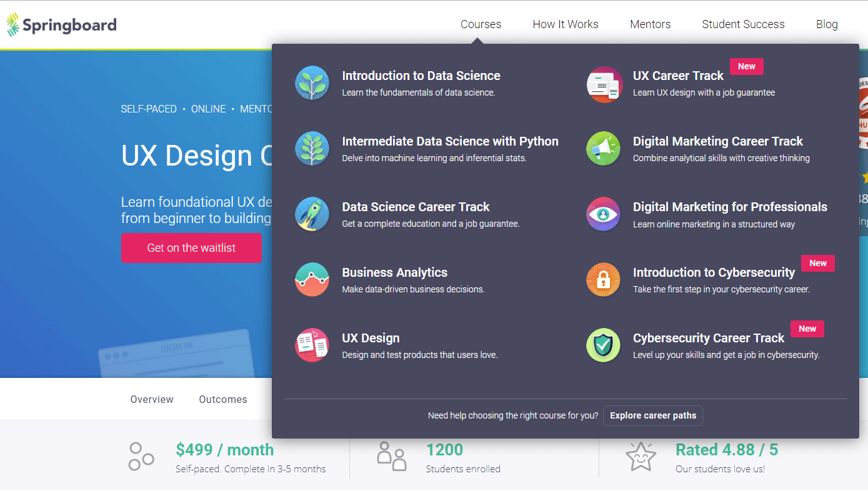Open the UX Design course title
Screen dimensions: 868x491
[371, 338]
